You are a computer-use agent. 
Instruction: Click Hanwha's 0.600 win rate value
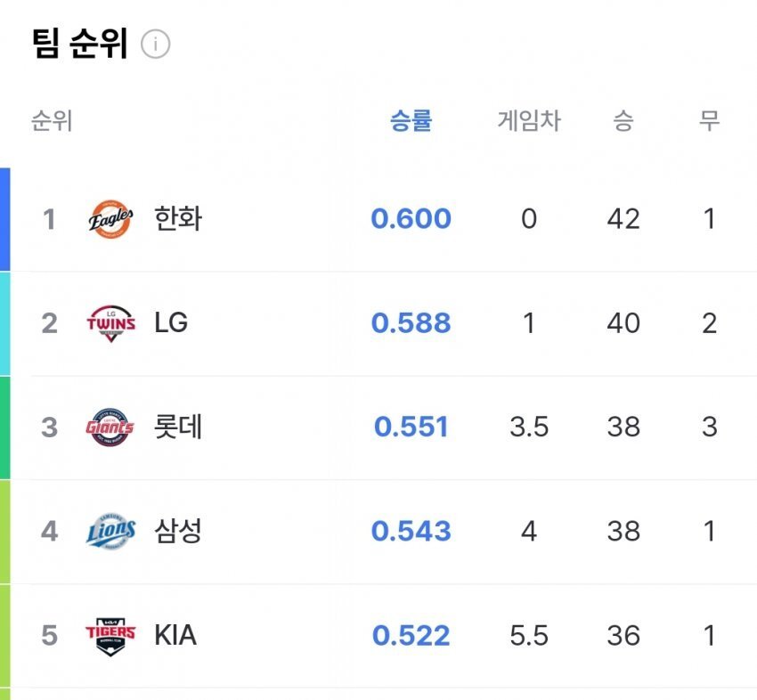pyautogui.click(x=411, y=218)
